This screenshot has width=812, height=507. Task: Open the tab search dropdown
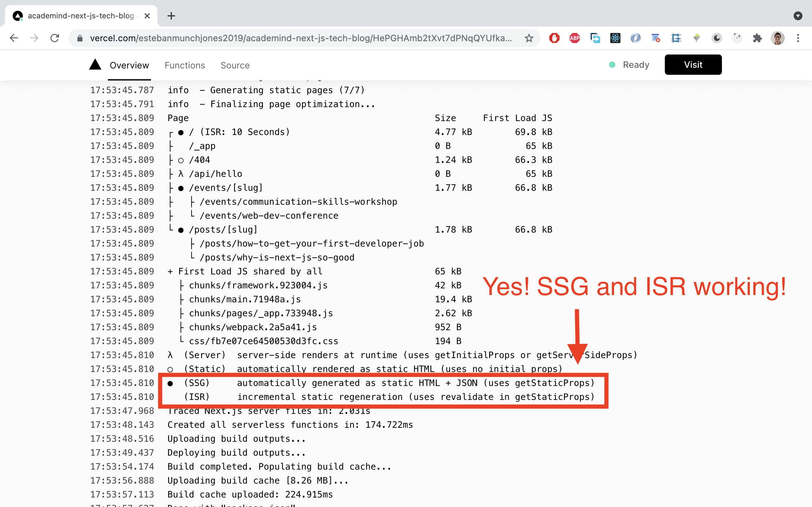click(x=798, y=16)
